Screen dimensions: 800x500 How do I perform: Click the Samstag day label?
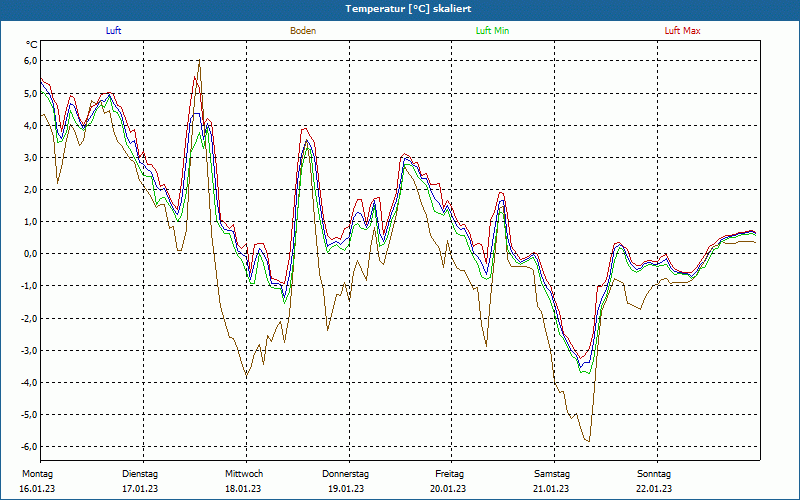[x=552, y=473]
